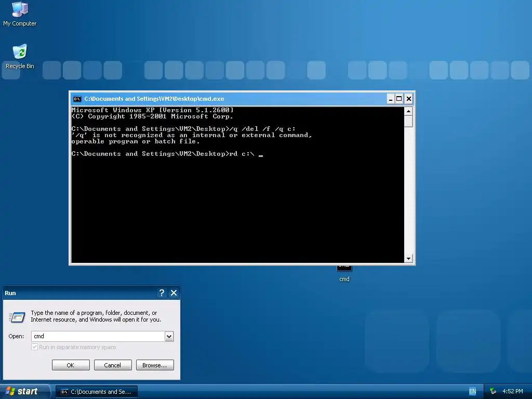Switch to cmd window taskbar button
The width and height of the screenshot is (532, 399).
click(x=97, y=392)
